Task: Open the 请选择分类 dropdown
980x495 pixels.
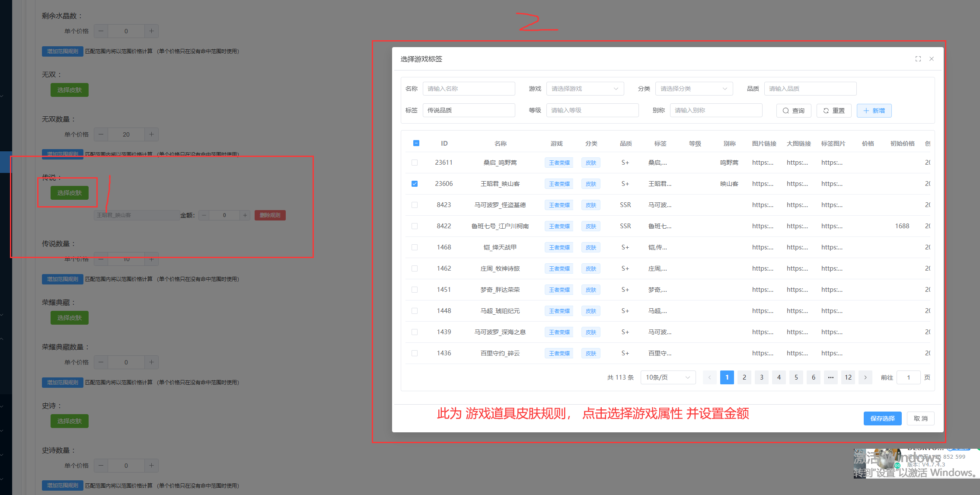Action: (x=694, y=89)
